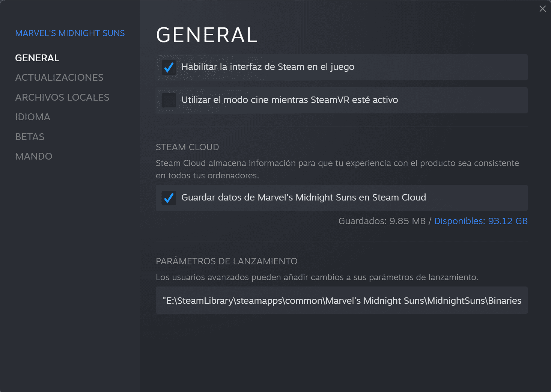Click the MARVEL'S MIDNIGHT SUNS title link
Image resolution: width=551 pixels, height=392 pixels.
[x=70, y=33]
